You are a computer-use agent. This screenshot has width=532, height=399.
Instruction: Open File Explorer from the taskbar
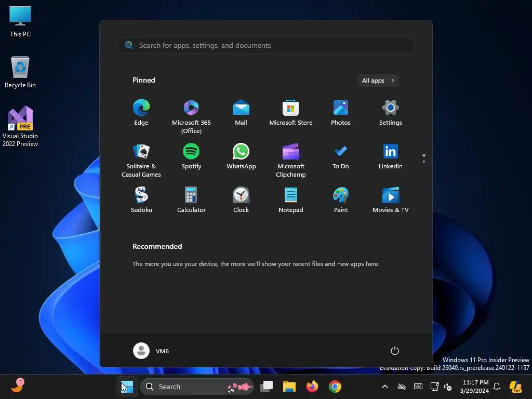(289, 387)
